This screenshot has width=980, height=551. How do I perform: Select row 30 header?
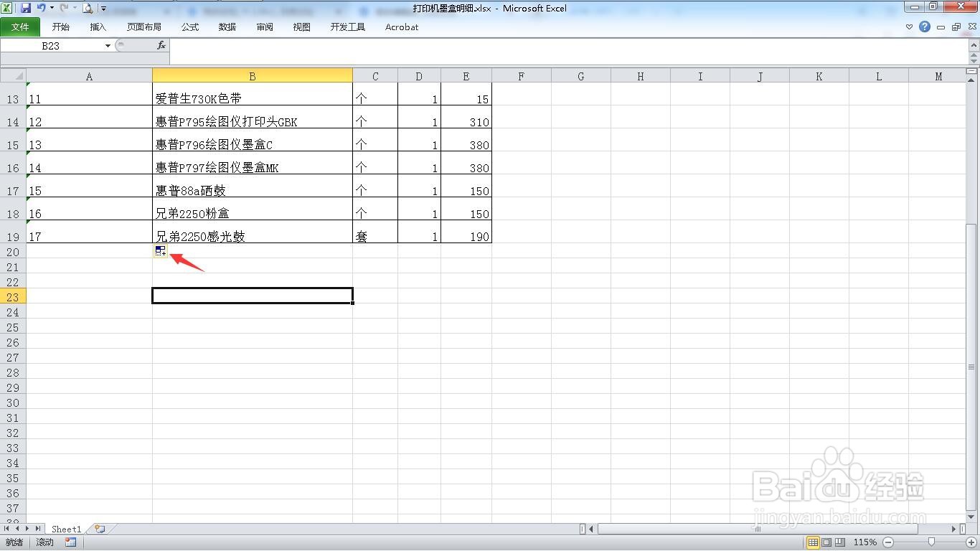point(13,402)
